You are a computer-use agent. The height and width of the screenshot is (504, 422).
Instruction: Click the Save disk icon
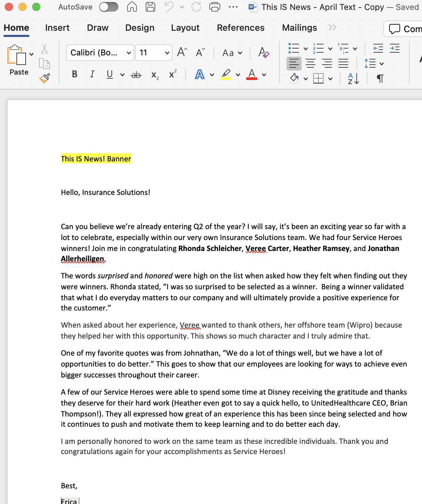click(150, 7)
